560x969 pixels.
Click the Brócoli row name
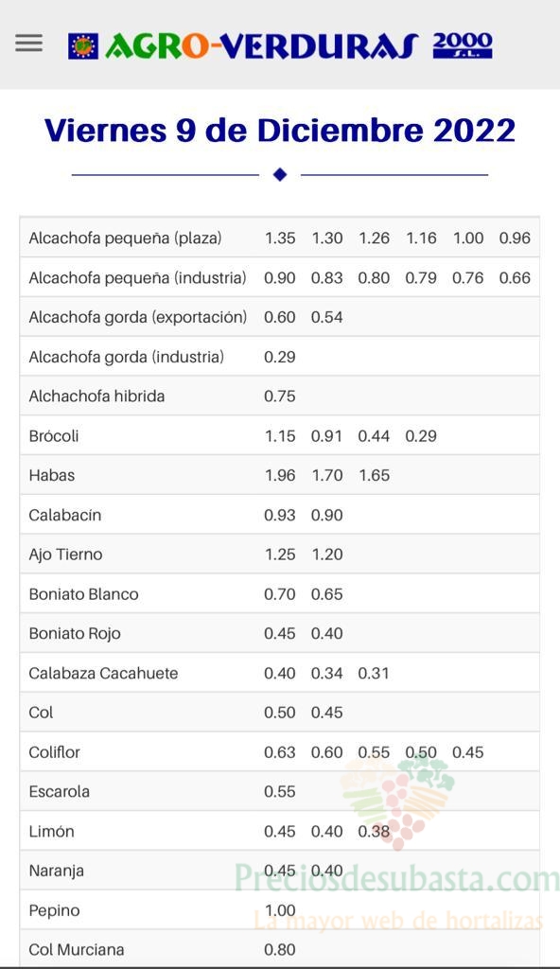pos(54,435)
